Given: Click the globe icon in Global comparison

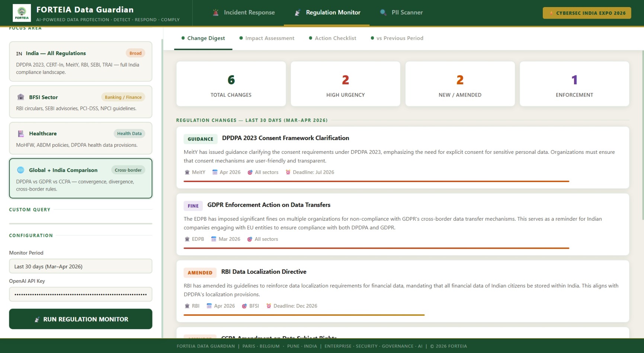Looking at the screenshot, I should pos(21,170).
